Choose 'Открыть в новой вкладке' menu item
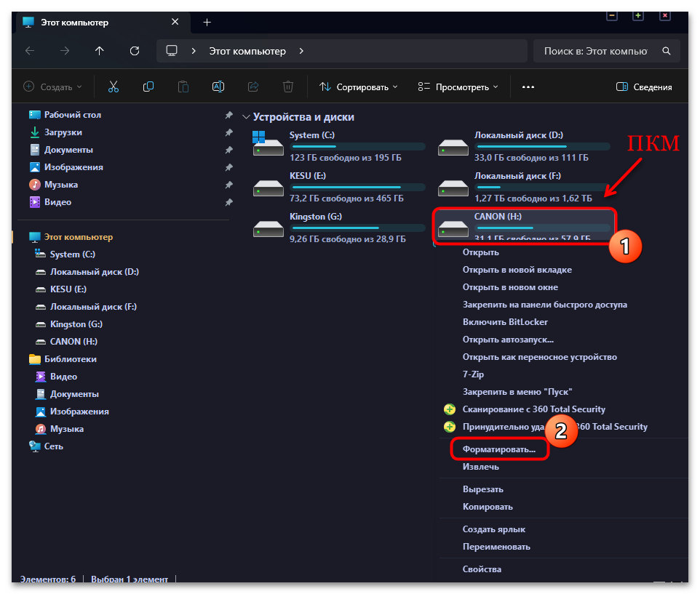The height and width of the screenshot is (594, 700). coord(517,270)
